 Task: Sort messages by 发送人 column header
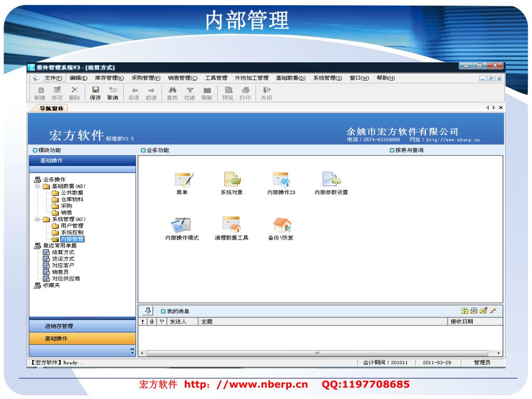[182, 321]
